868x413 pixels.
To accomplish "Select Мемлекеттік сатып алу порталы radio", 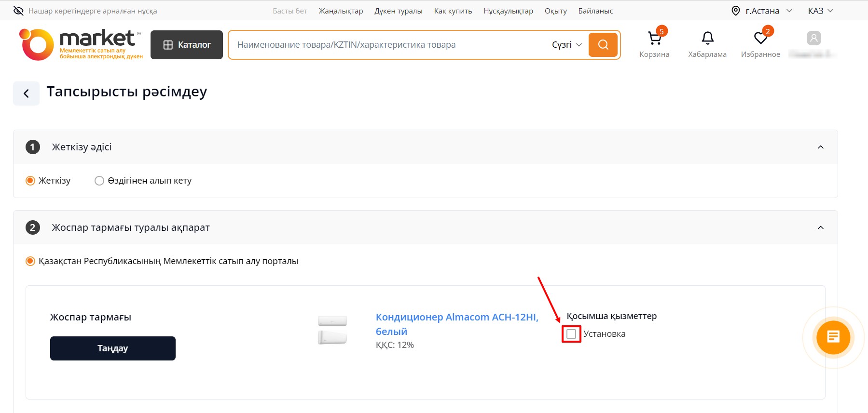I will coord(30,261).
